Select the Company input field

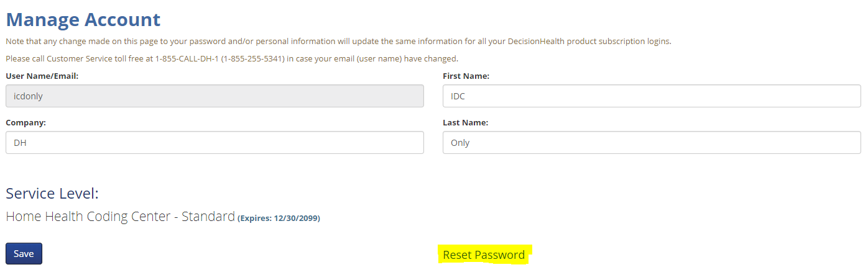215,143
